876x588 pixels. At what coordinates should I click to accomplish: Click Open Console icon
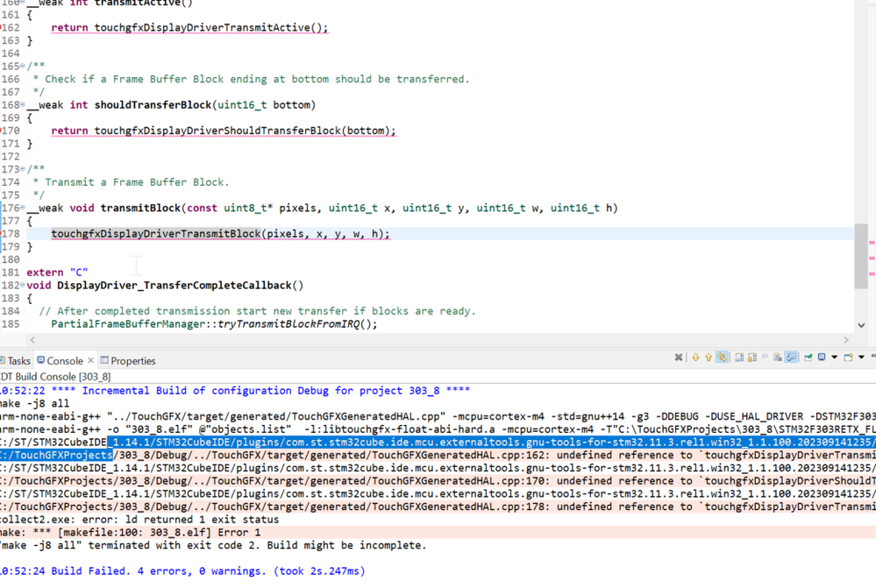point(849,358)
